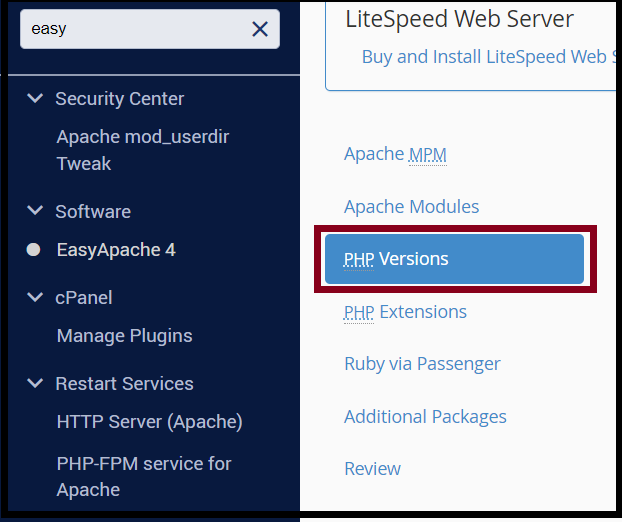
Task: Switch to the Apache MPM tab
Action: click(x=395, y=154)
